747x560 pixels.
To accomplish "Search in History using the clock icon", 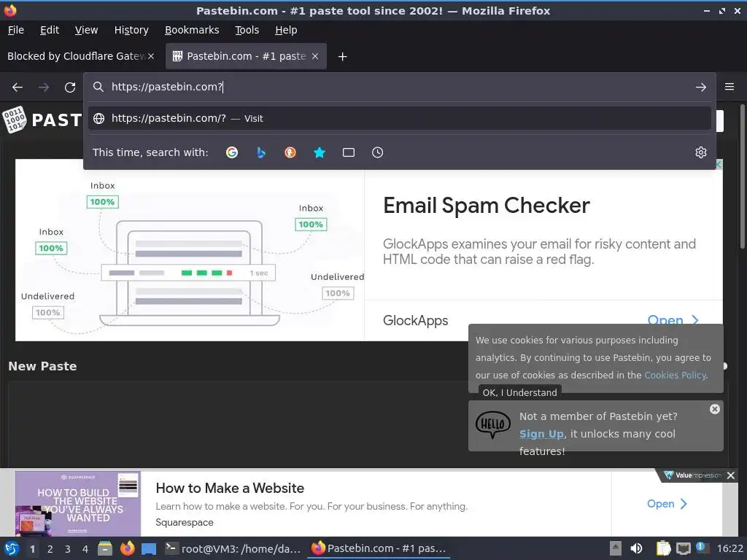I will point(377,152).
